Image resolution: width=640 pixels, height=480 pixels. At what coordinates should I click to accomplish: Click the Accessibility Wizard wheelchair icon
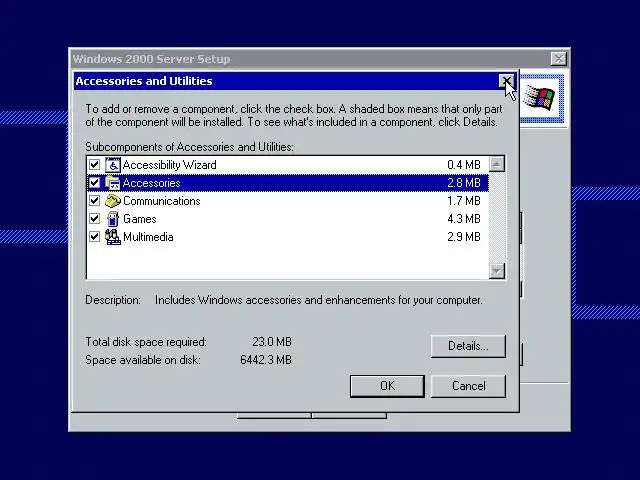click(113, 165)
